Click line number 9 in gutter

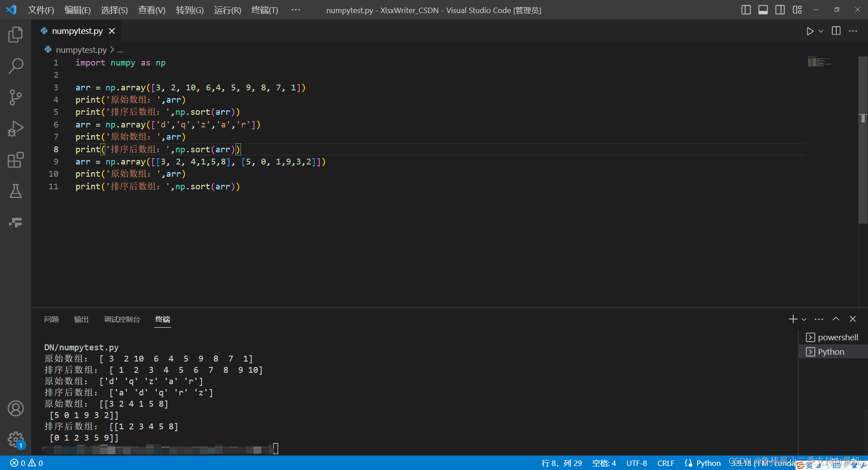point(56,162)
